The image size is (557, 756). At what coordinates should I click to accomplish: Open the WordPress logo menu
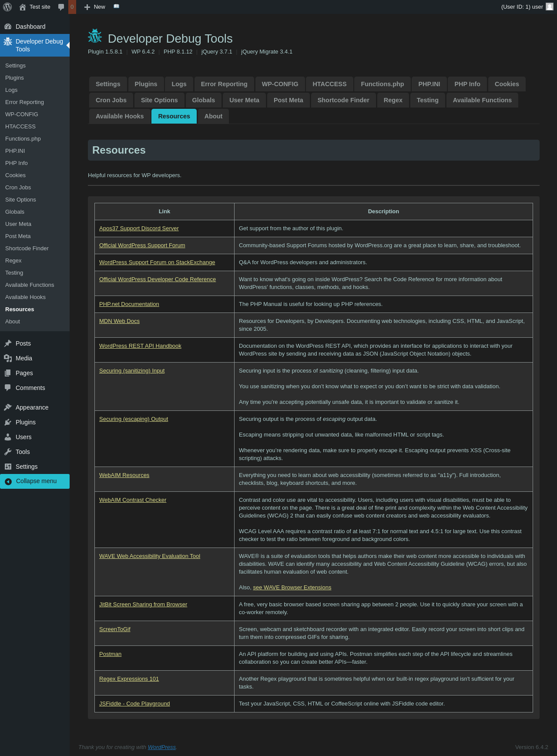point(7,7)
